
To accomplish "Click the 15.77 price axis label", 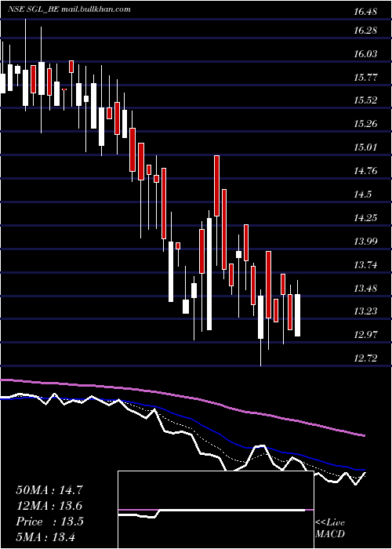I will 365,77.
